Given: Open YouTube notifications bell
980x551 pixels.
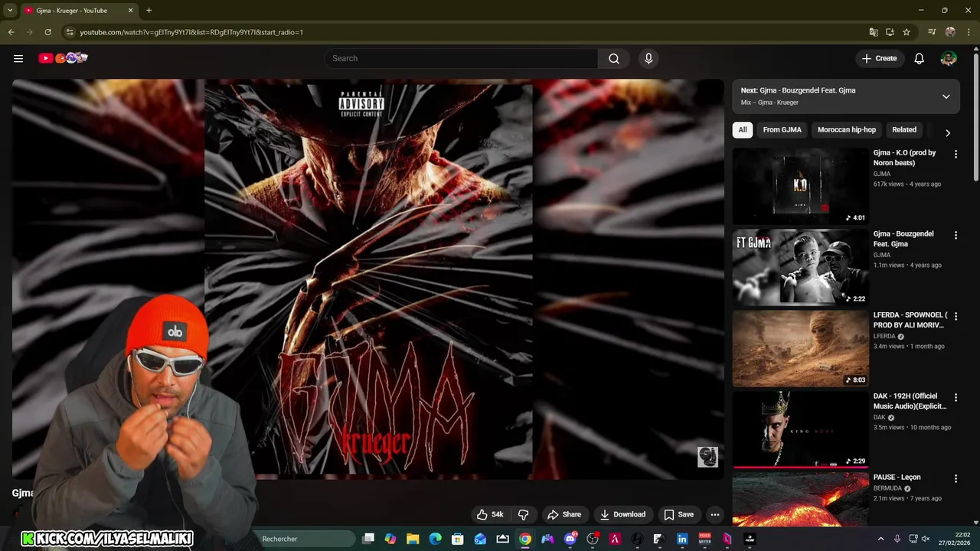Looking at the screenshot, I should pos(920,58).
